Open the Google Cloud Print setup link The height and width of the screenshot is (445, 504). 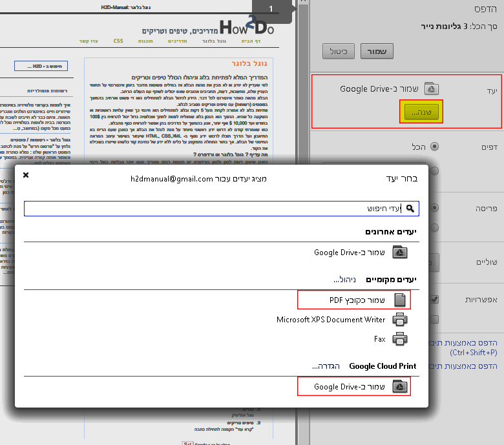pyautogui.click(x=326, y=366)
